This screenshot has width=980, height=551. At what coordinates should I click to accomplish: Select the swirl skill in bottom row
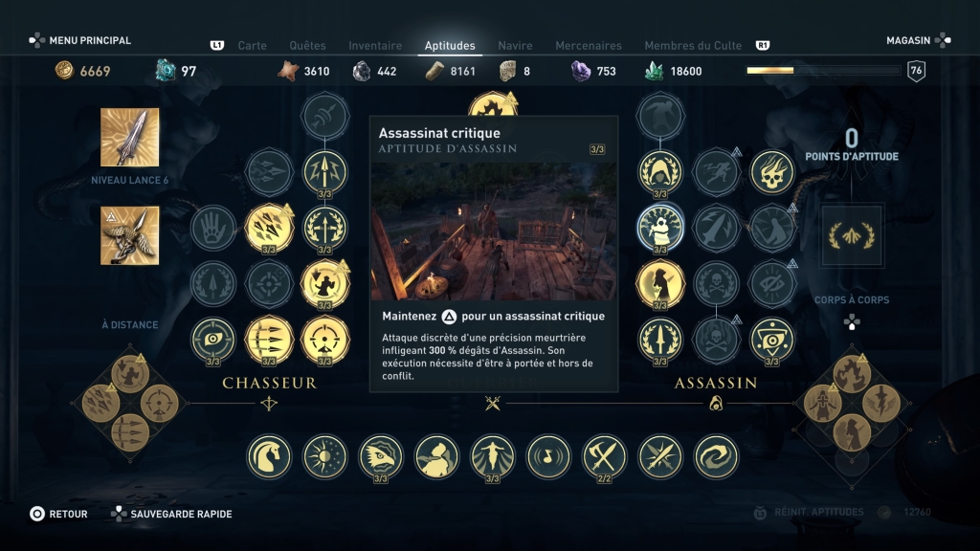[716, 456]
